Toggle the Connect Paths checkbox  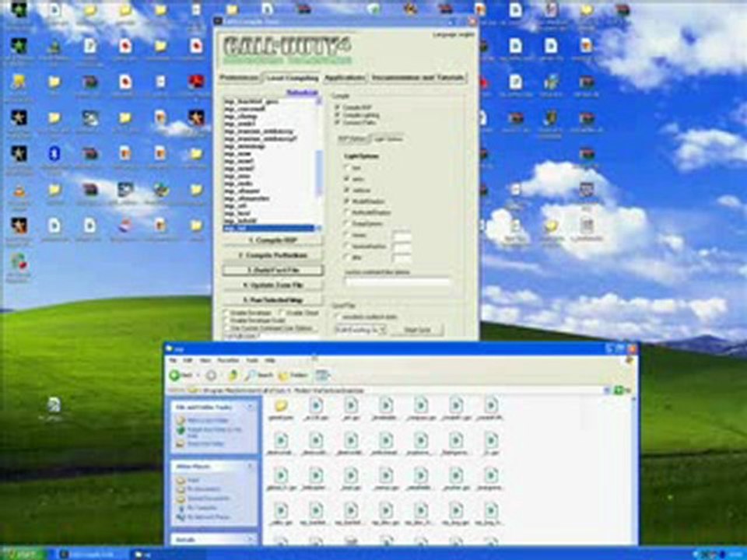click(x=338, y=122)
